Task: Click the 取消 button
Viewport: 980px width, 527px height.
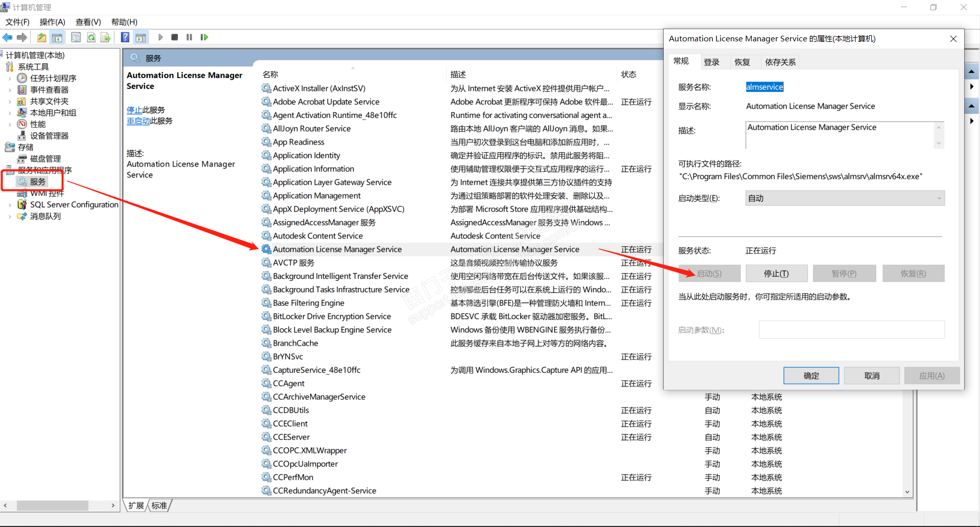Action: click(872, 376)
